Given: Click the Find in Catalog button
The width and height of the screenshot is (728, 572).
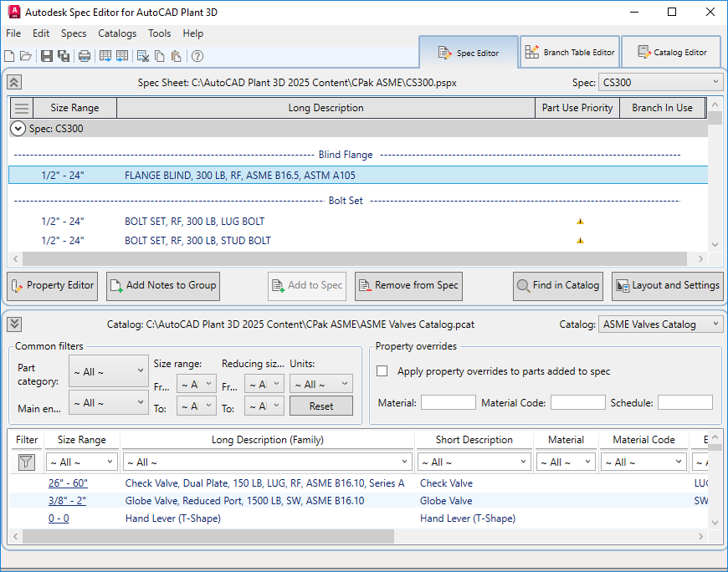Looking at the screenshot, I should [558, 286].
